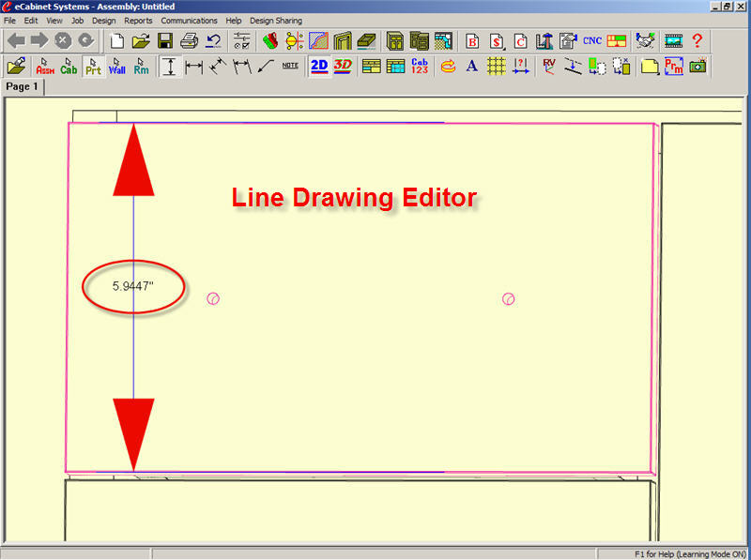751x560 pixels.
Task: Select the vertical dimension tool
Action: click(x=170, y=67)
